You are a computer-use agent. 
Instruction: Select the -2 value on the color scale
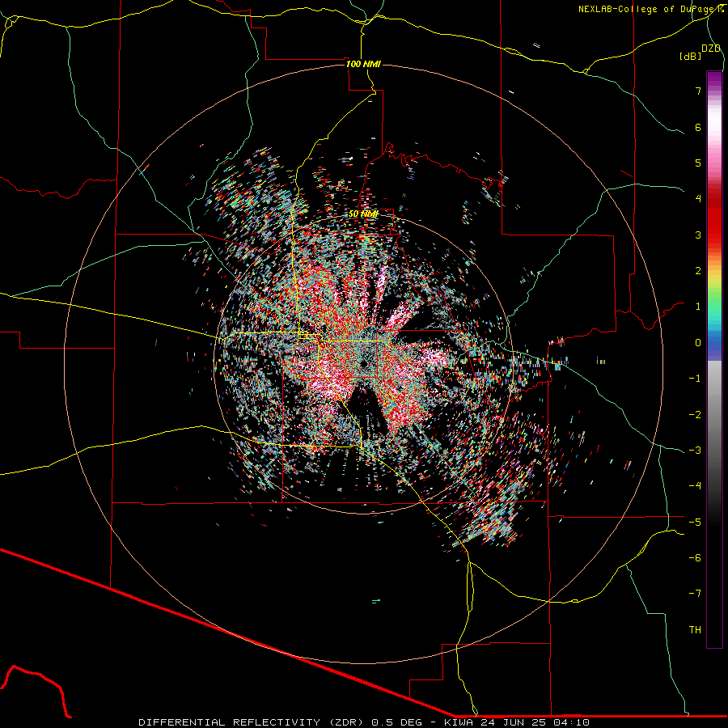[x=695, y=414]
